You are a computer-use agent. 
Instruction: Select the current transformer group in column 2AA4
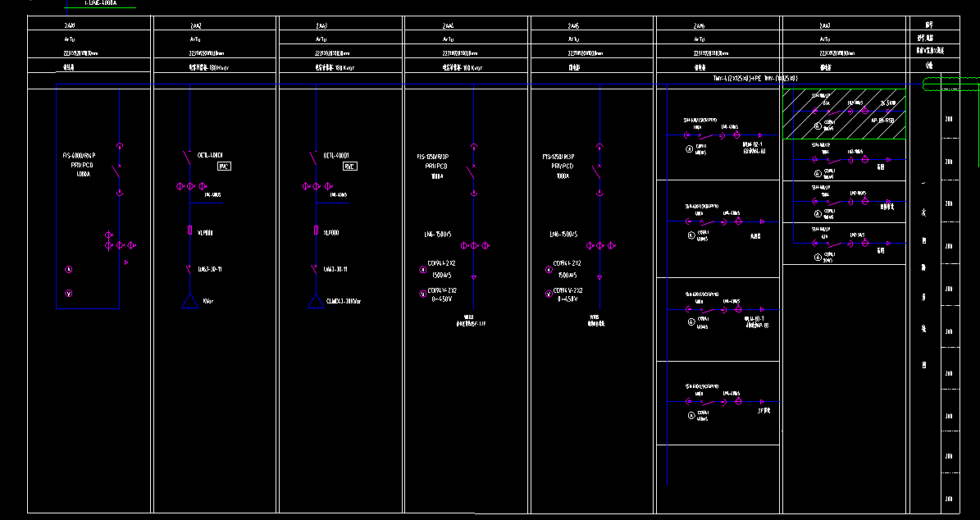pos(475,245)
